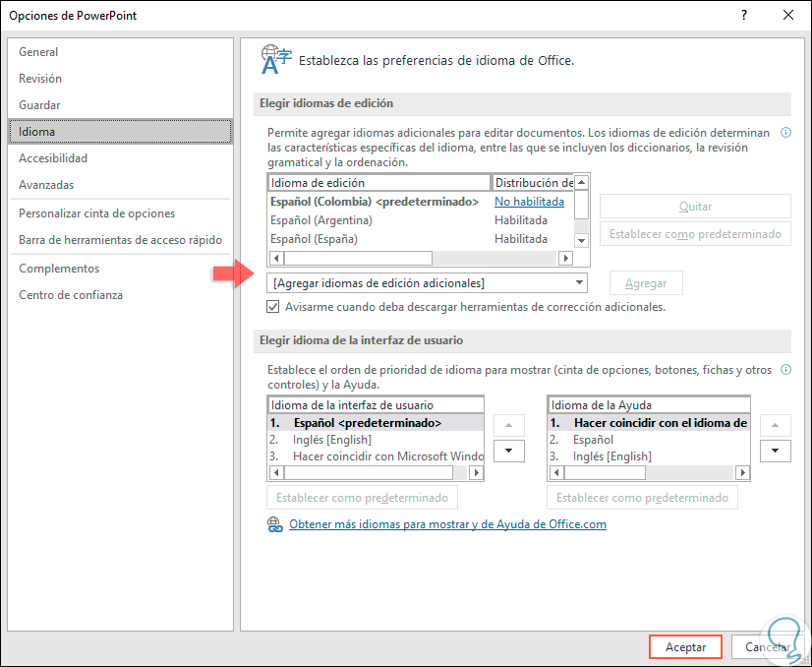Screen dimensions: 812x667
Task: Click the globe link icon beside Office.com link
Action: [275, 524]
